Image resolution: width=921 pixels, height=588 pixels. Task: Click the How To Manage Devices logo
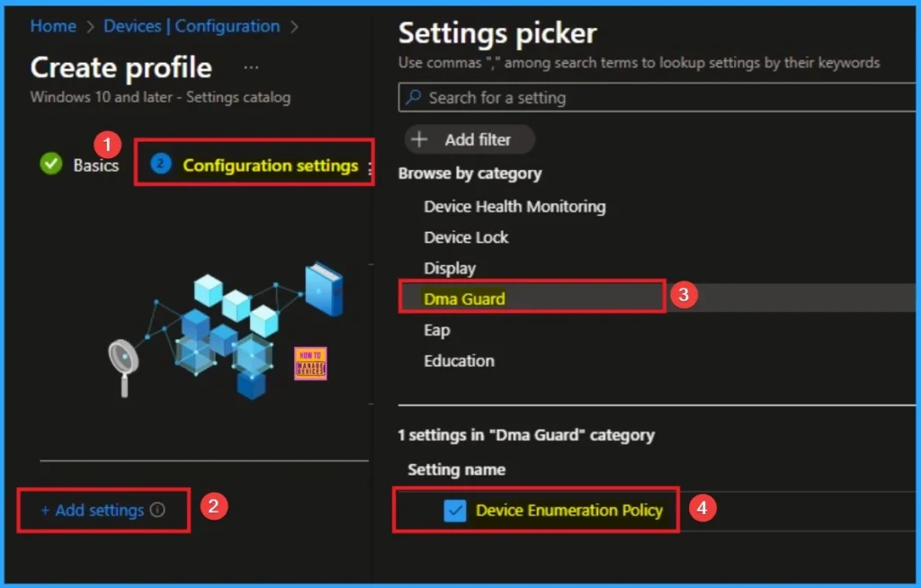310,363
